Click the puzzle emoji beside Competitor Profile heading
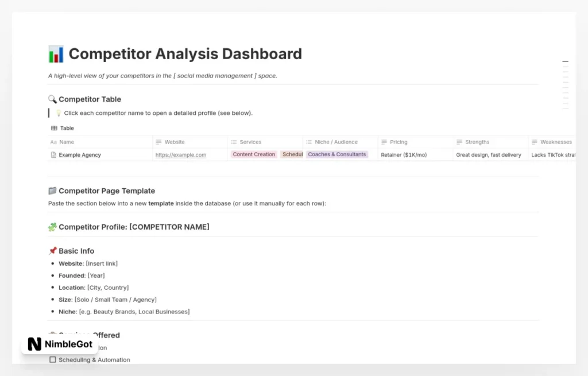The width and height of the screenshot is (588, 376). [52, 227]
